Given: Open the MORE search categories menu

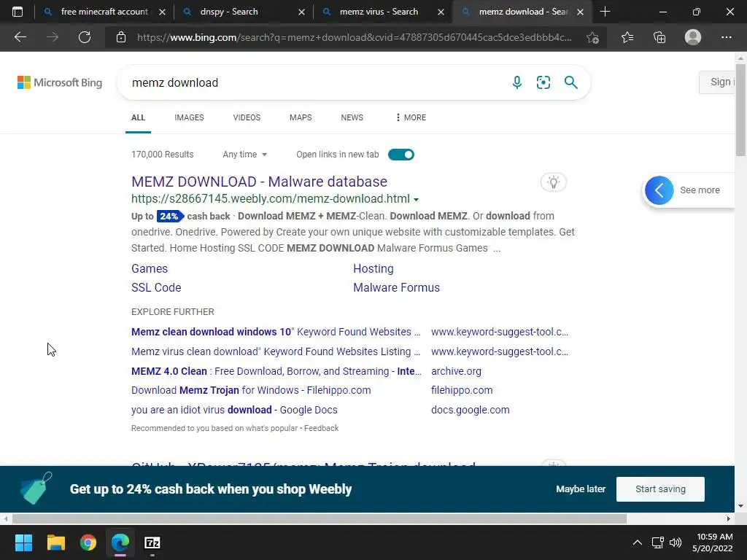Looking at the screenshot, I should pyautogui.click(x=411, y=117).
